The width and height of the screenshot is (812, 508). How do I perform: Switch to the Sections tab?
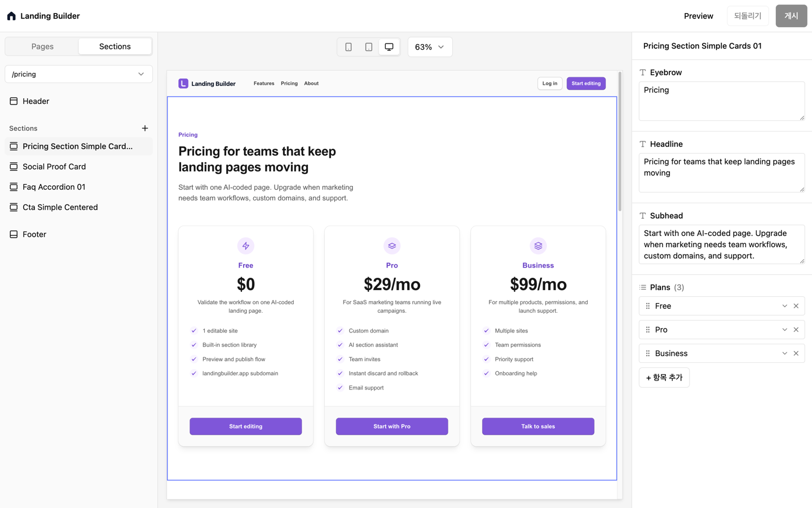tap(115, 46)
